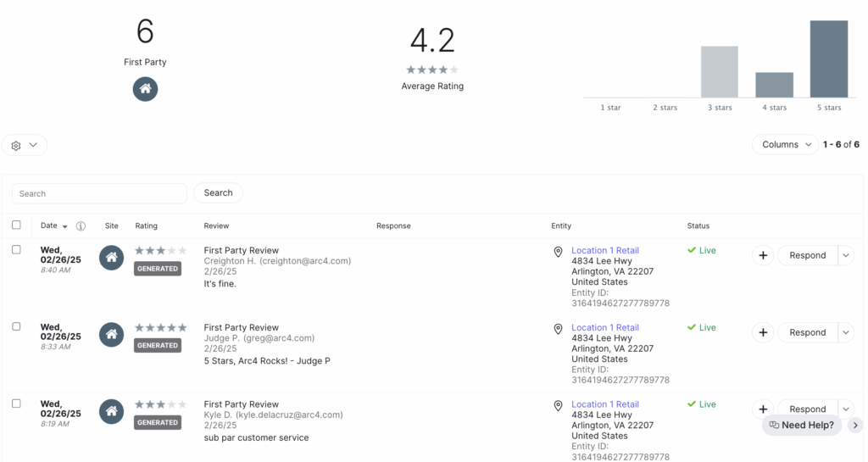This screenshot has width=868, height=462.
Task: Expand Respond options arrow for Kyle D. row
Action: tap(846, 409)
